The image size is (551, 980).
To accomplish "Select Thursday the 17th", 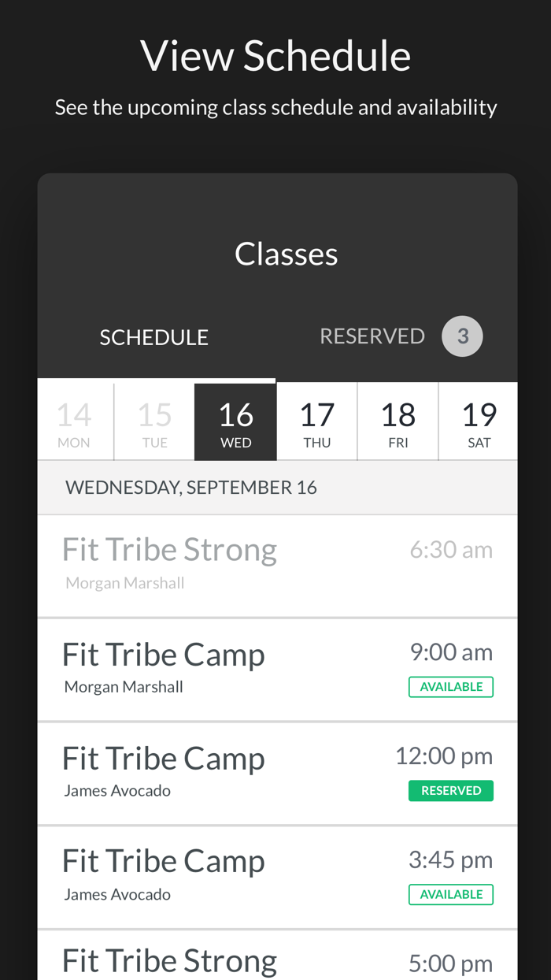I will pos(317,420).
